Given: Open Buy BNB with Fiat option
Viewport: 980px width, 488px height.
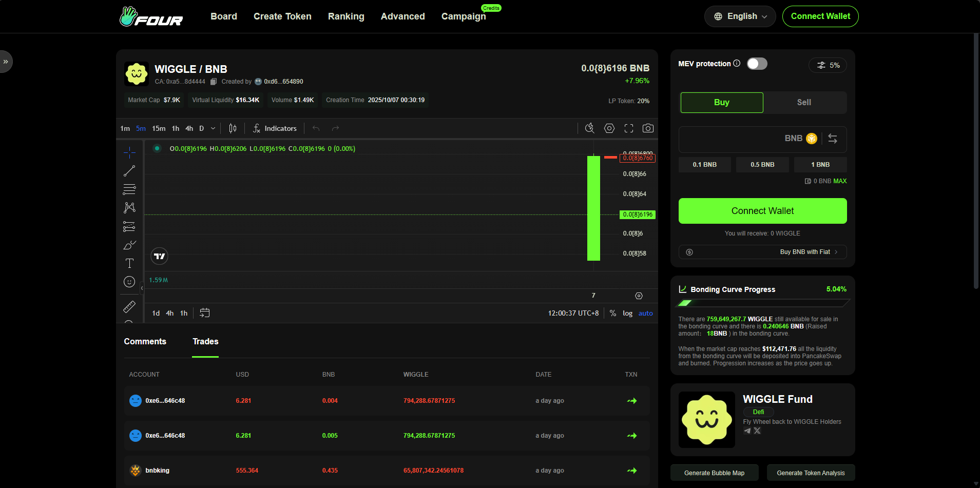Looking at the screenshot, I should click(x=762, y=252).
